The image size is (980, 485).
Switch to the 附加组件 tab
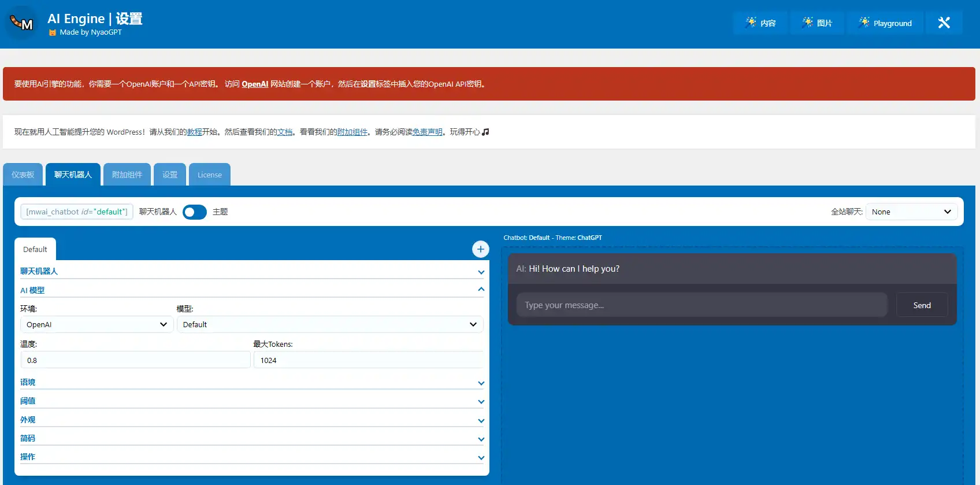127,175
